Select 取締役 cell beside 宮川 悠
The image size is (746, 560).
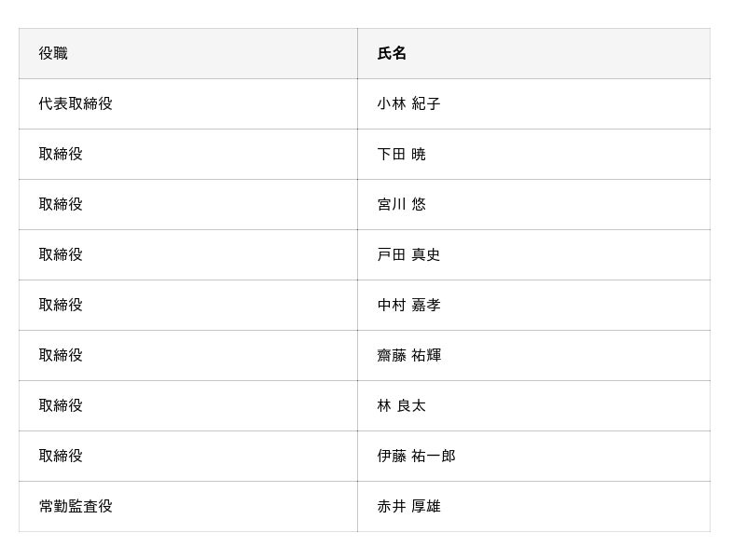[x=61, y=205]
